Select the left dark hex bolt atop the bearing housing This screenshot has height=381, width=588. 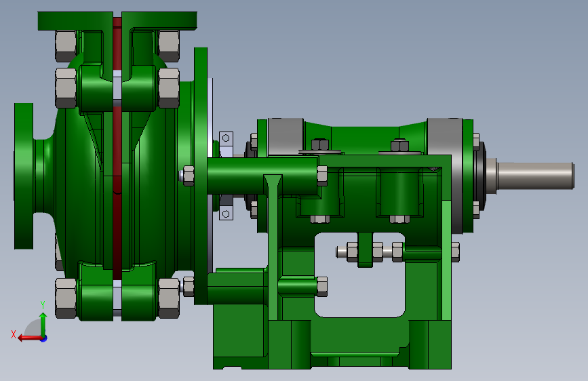[320, 144]
